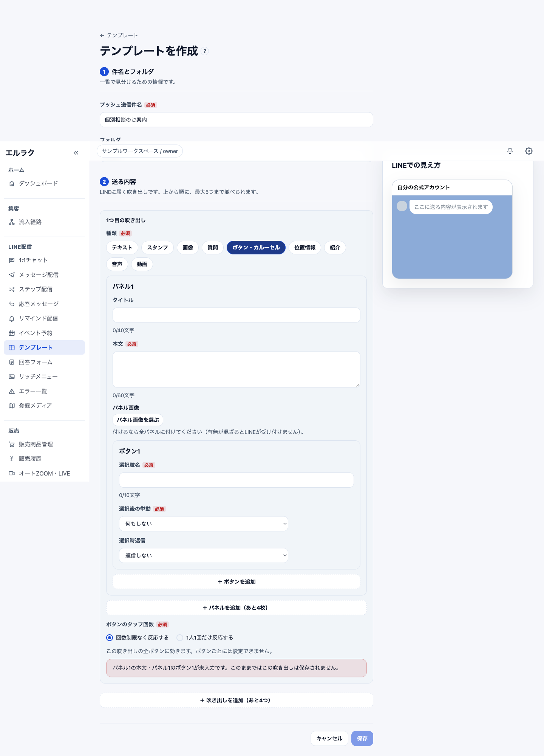Open 販売履歴 in the sidebar

pyautogui.click(x=44, y=459)
